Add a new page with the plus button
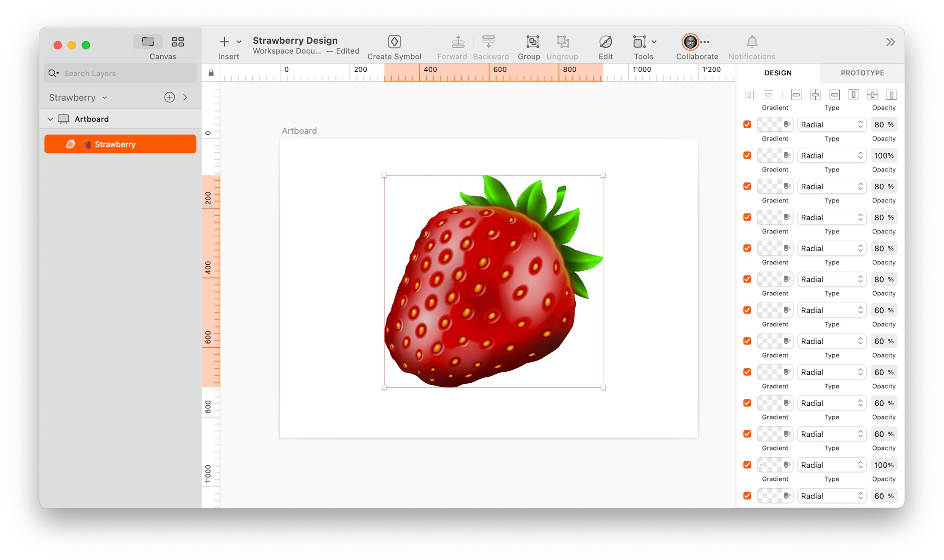This screenshot has height=560, width=944. pos(169,97)
